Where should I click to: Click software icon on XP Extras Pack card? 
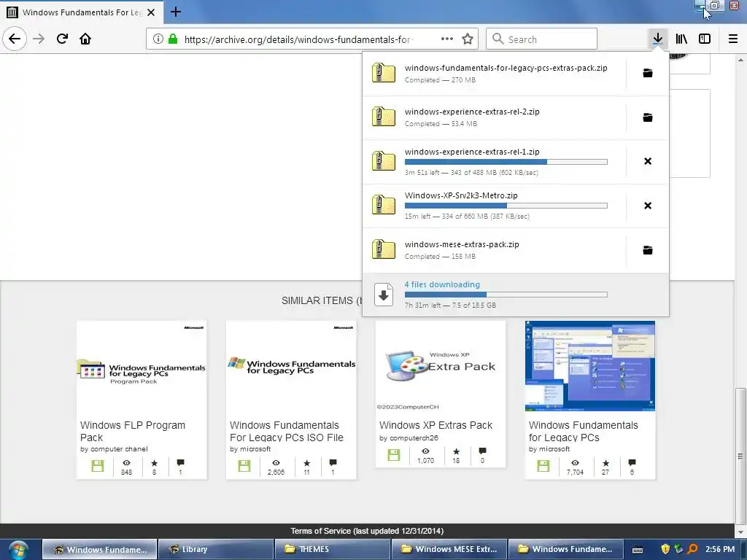pyautogui.click(x=393, y=455)
